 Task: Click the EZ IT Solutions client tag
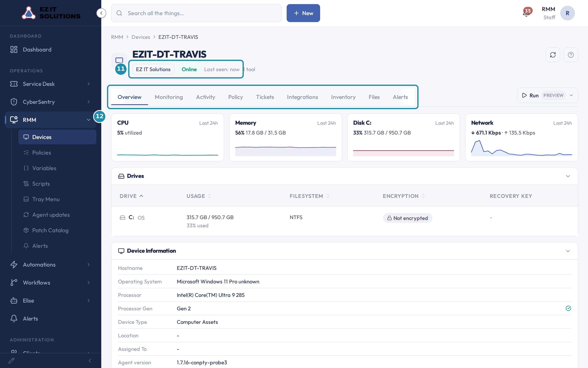coord(153,69)
